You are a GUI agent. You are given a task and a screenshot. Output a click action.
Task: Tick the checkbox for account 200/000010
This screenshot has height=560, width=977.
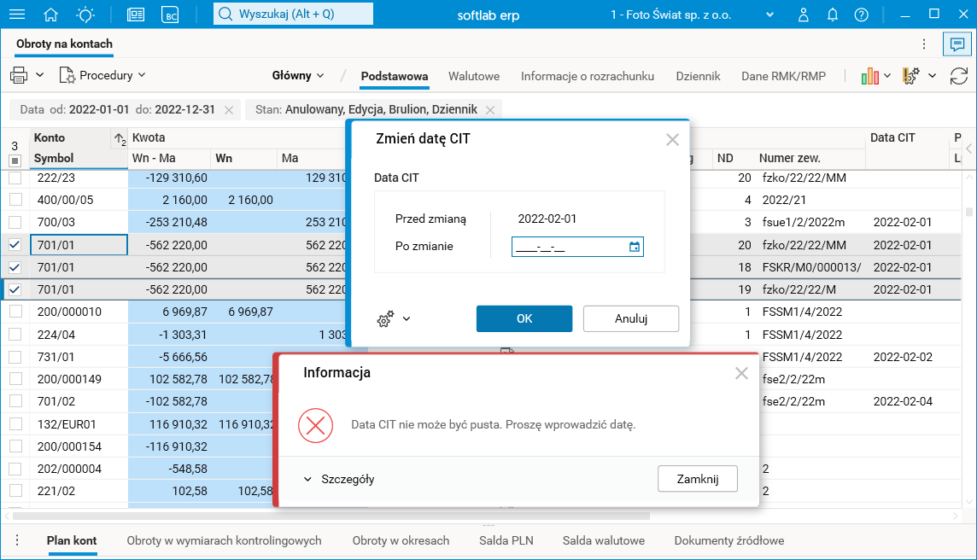pos(15,312)
